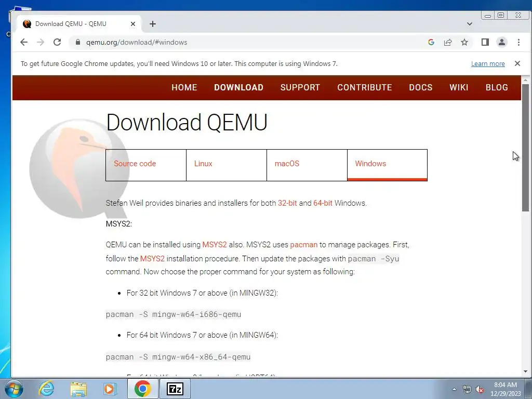
Task: Open the BLOG menu item
Action: click(x=497, y=87)
